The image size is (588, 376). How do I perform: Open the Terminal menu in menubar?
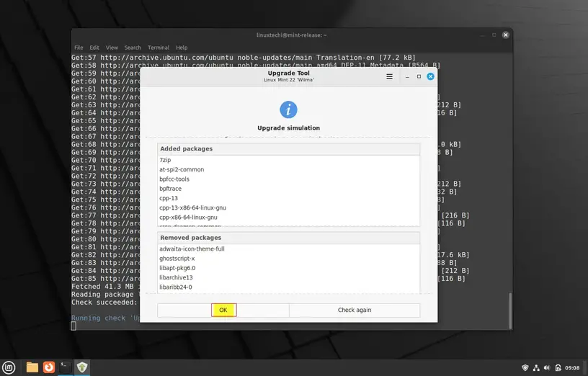159,48
